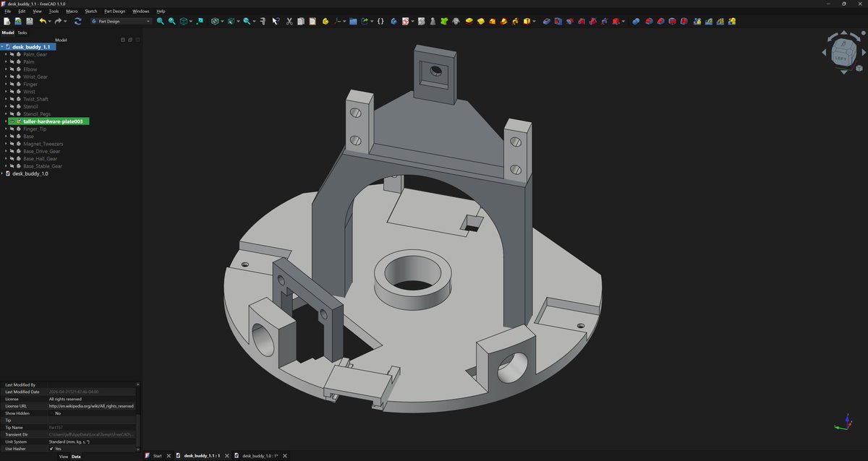
Task: Click the Copy icon in toolbar
Action: pyautogui.click(x=300, y=21)
